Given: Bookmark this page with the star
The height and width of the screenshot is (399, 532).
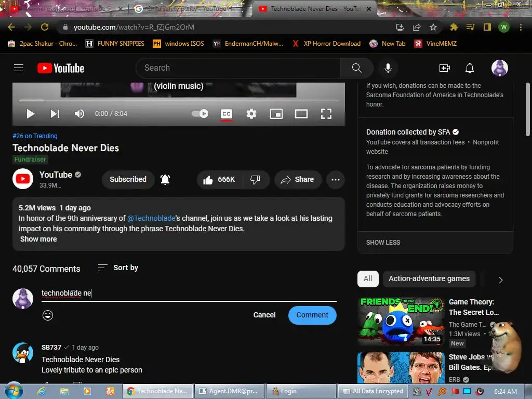Looking at the screenshot, I should pos(433,27).
